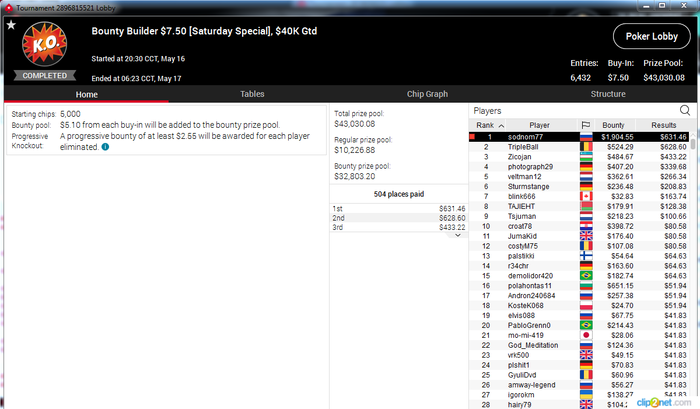
Task: Toggle Rank column sort arrow
Action: point(501,126)
